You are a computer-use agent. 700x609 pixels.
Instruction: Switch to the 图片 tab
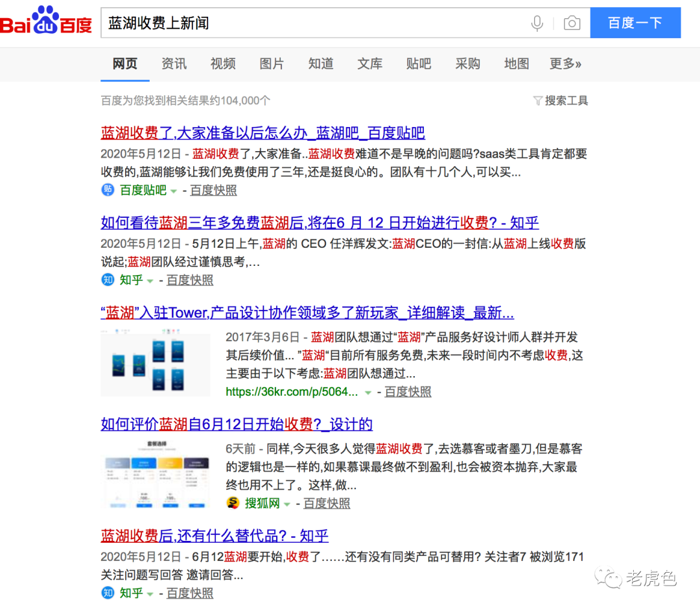click(272, 64)
